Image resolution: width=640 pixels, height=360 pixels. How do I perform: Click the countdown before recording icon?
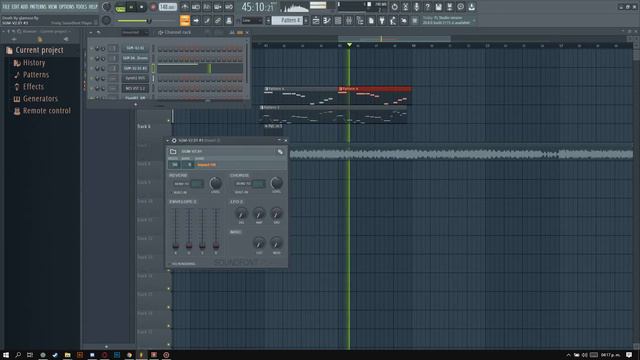click(x=207, y=7)
